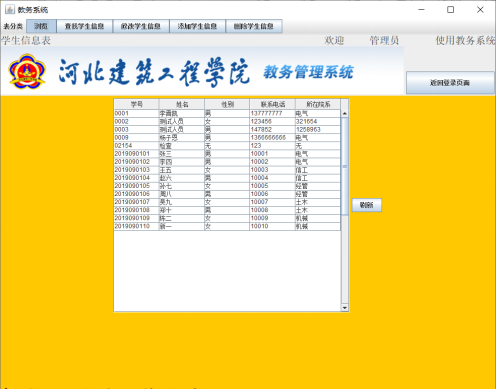Click the table scrollbar up arrow

coord(345,114)
